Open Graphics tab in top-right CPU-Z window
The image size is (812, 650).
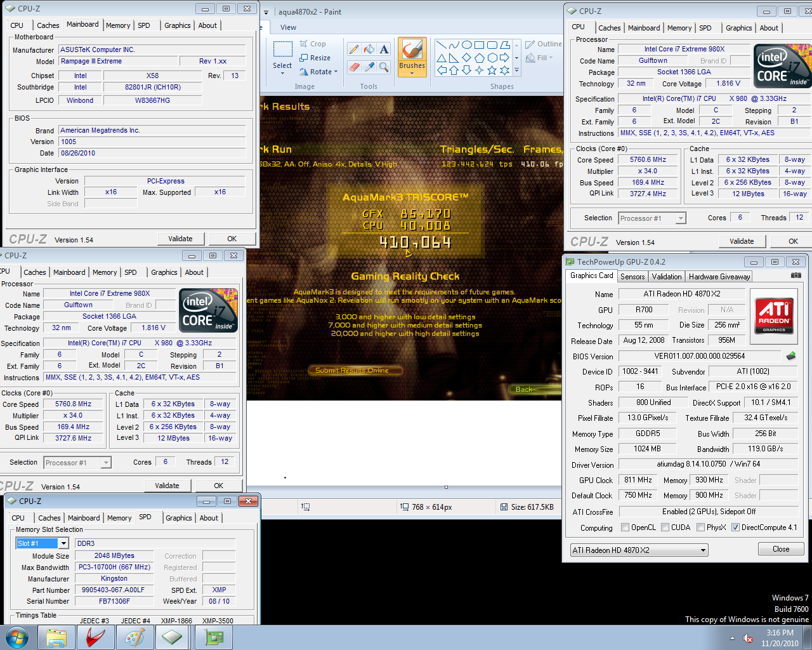pyautogui.click(x=739, y=28)
